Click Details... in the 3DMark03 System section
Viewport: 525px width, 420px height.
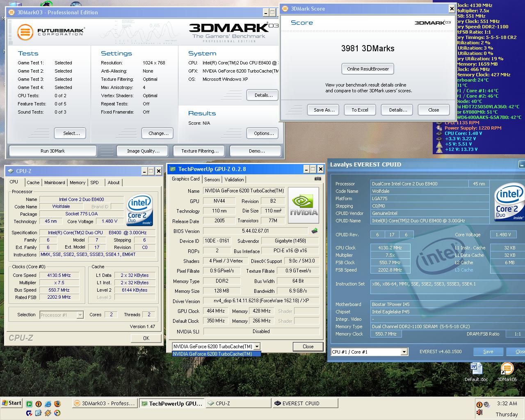263,95
